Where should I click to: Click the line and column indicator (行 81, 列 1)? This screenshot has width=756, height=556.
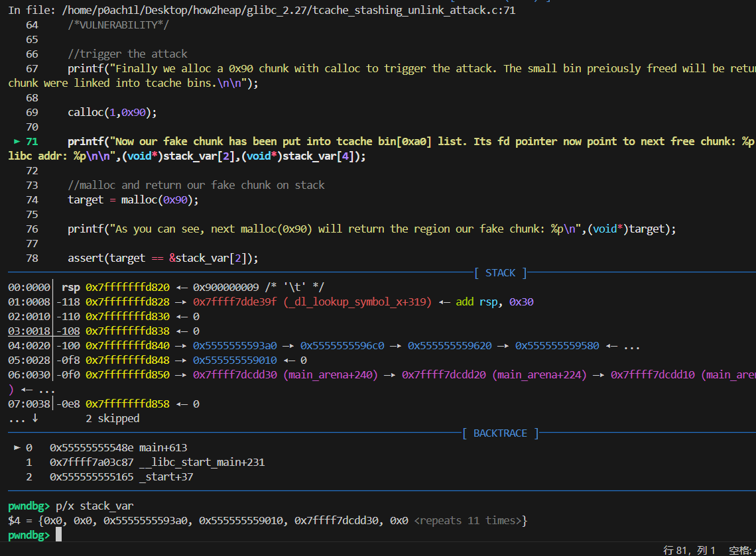pos(690,550)
